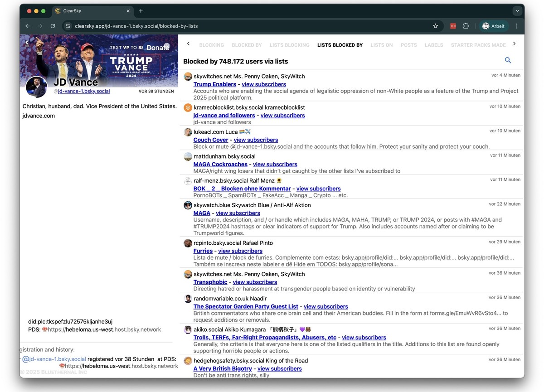Viewport: 544px width, 392px height.
Task: Switch to the Blocking tab
Action: coord(212,45)
